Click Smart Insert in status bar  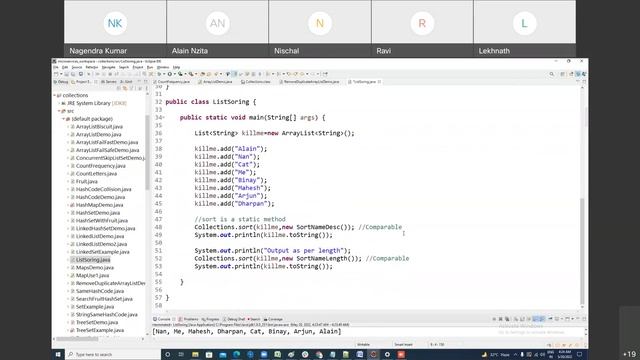(403, 345)
